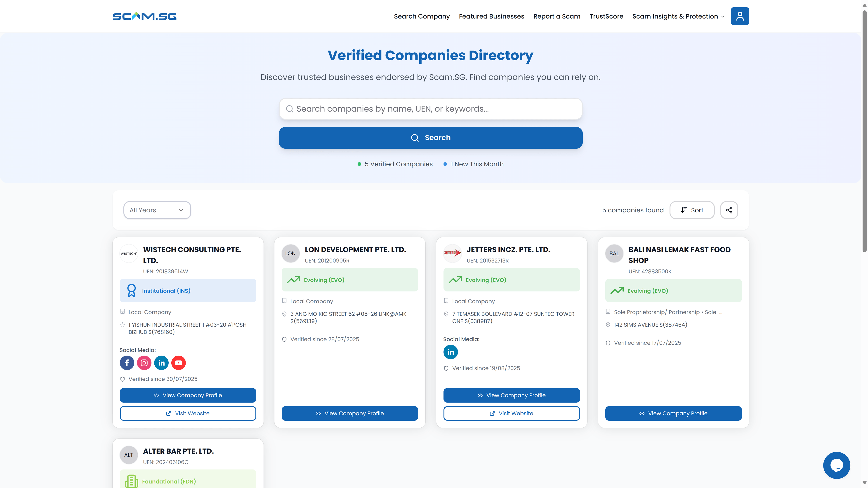View Bali Nasi Lemak company profile

(x=673, y=413)
